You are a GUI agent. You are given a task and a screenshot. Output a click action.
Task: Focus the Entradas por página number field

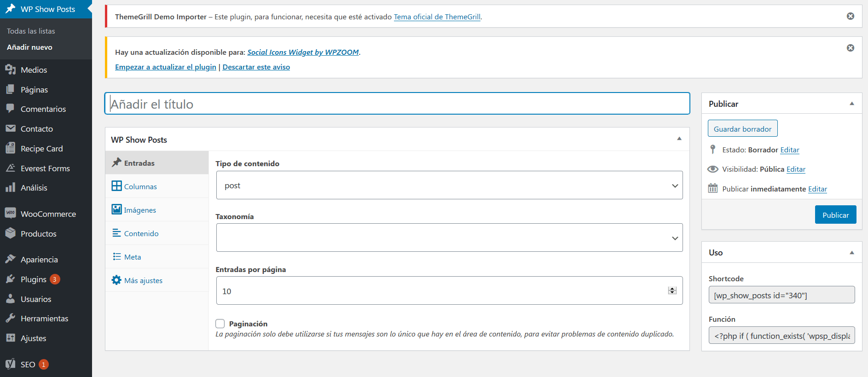tap(449, 290)
